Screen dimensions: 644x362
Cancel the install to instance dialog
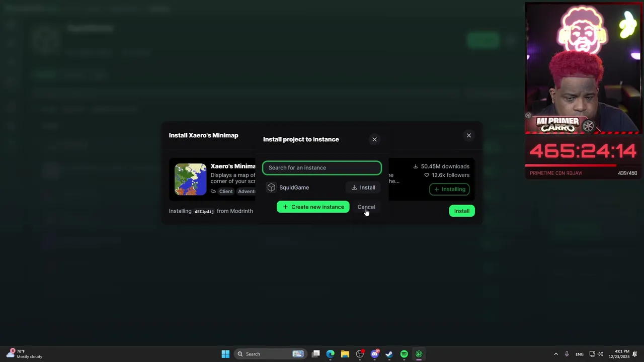click(366, 207)
